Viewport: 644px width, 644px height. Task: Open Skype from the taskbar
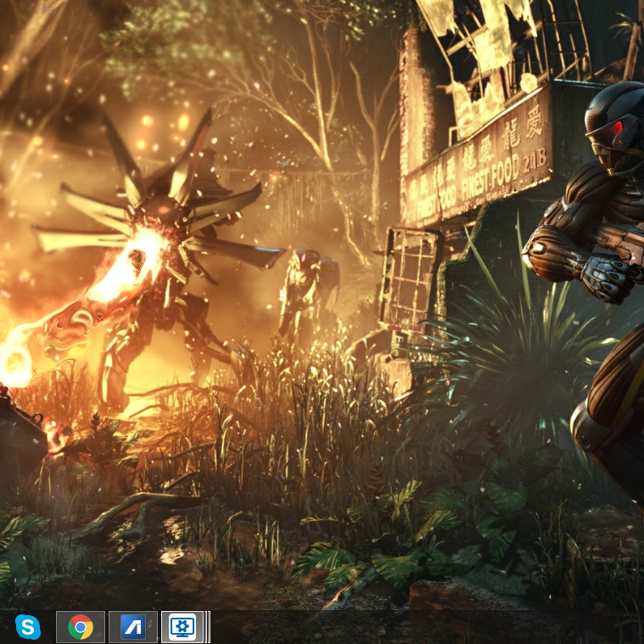click(x=28, y=627)
